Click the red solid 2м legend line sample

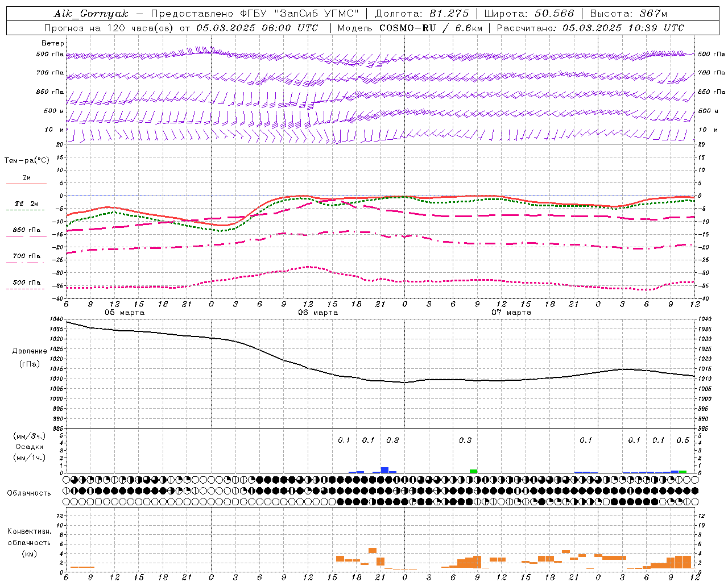26,184
